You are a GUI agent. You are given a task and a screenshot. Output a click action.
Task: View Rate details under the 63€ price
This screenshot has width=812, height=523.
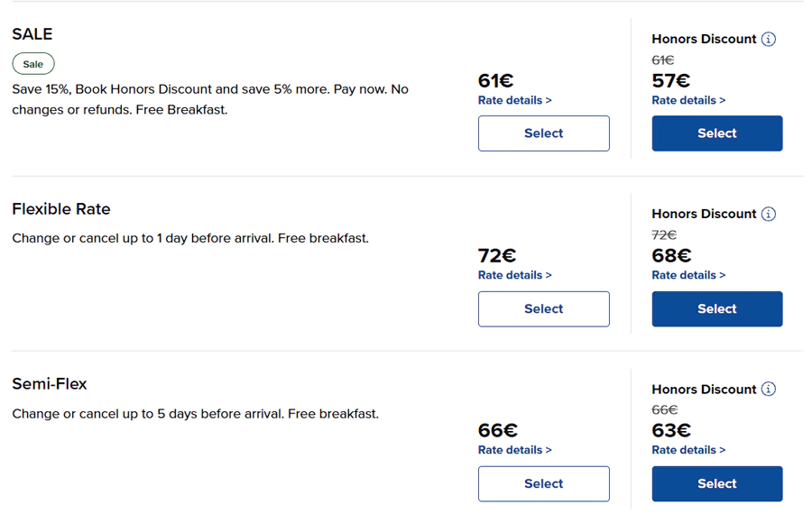(x=688, y=450)
